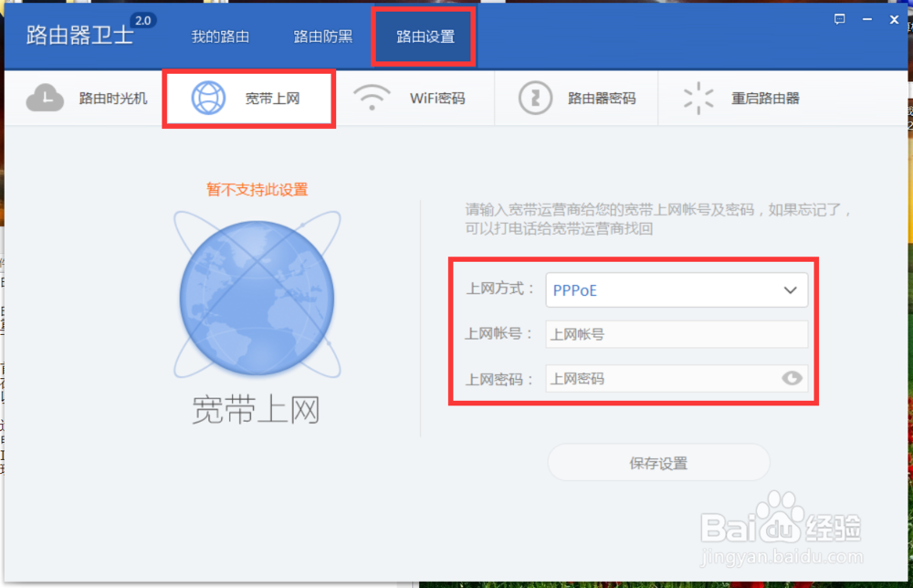Click the 重启路由器 restart spinner icon

click(698, 97)
